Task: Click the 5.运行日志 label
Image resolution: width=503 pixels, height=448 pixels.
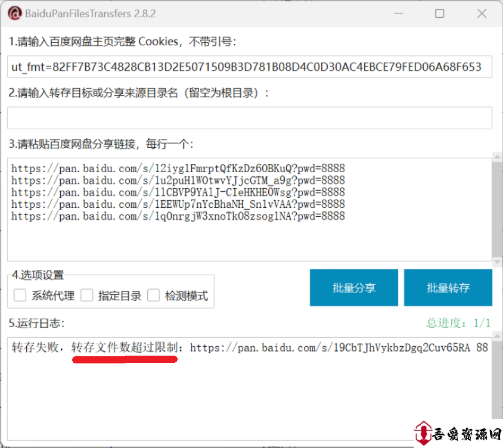Action: (36, 323)
